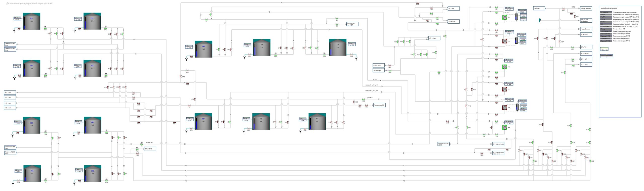
Task: Click the ОБЕСТОЧИВАНИЕ ET button
Action: tap(607, 56)
